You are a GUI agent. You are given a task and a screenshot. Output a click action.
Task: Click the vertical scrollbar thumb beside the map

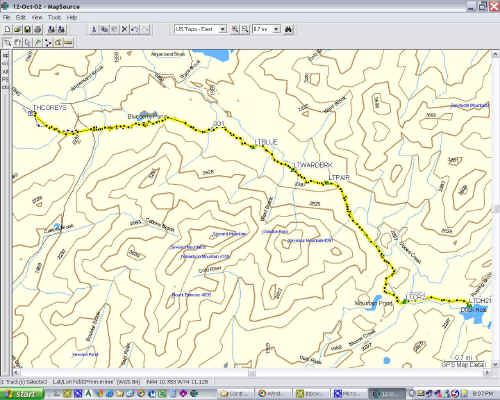496,209
